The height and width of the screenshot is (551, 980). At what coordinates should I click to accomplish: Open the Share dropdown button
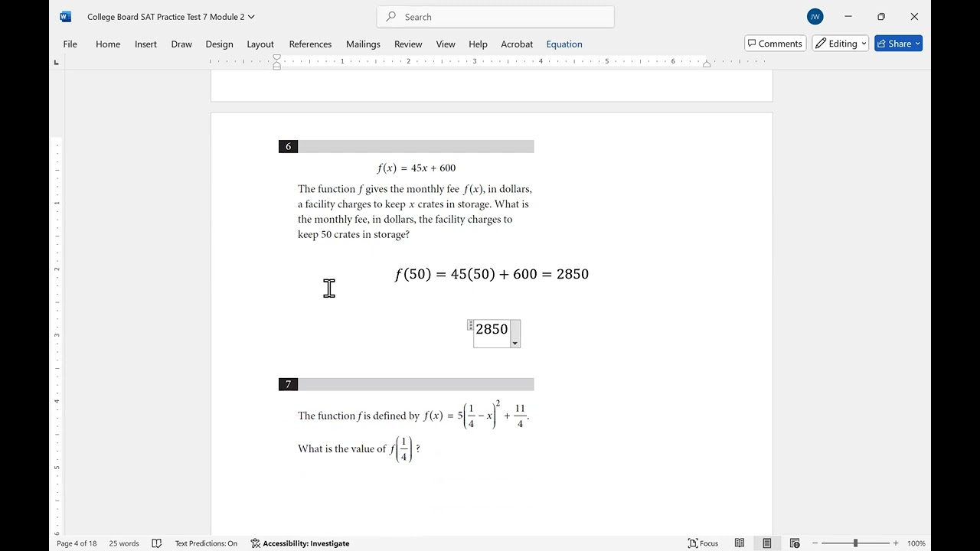898,44
